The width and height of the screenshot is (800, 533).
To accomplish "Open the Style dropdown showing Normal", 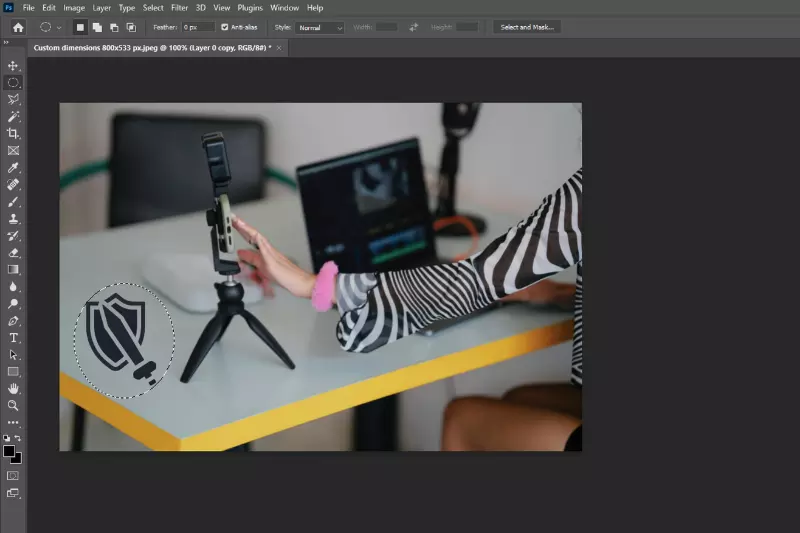I will point(320,28).
